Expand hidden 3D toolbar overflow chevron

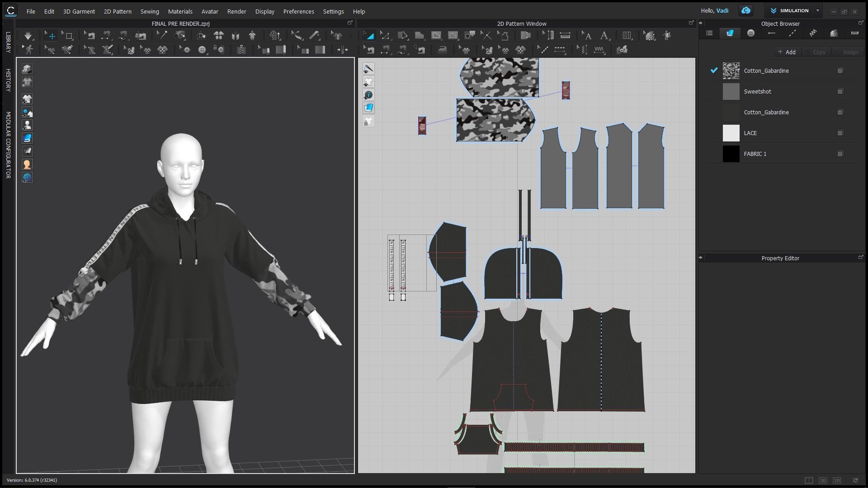click(x=351, y=36)
